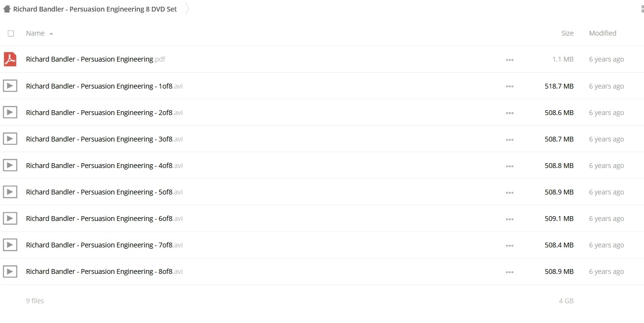Sort the file list by the Name column

[x=35, y=33]
